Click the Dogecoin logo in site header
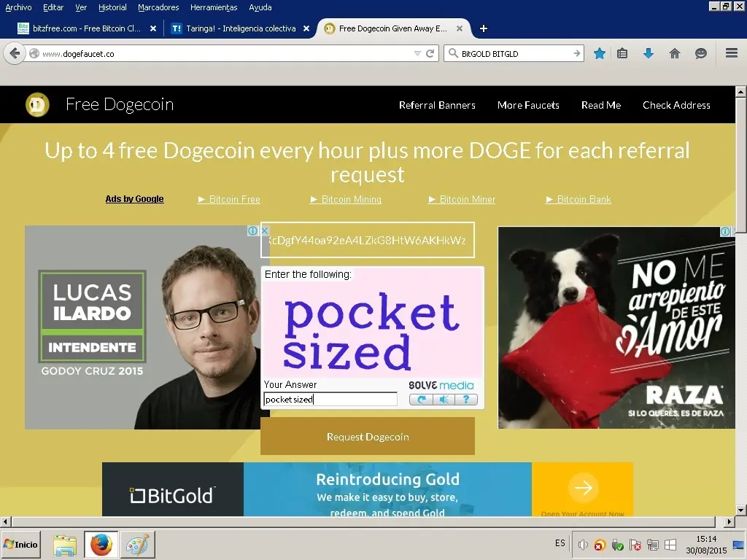 coord(37,105)
